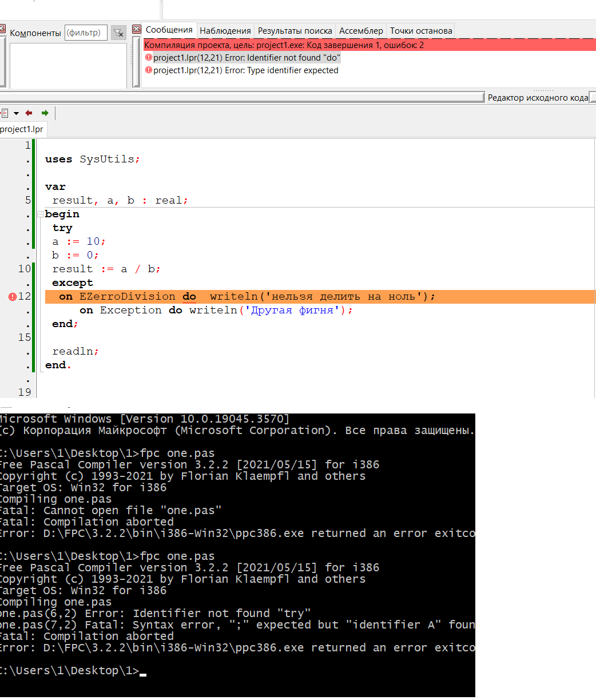Switch to the Наблюдения tab

(225, 31)
